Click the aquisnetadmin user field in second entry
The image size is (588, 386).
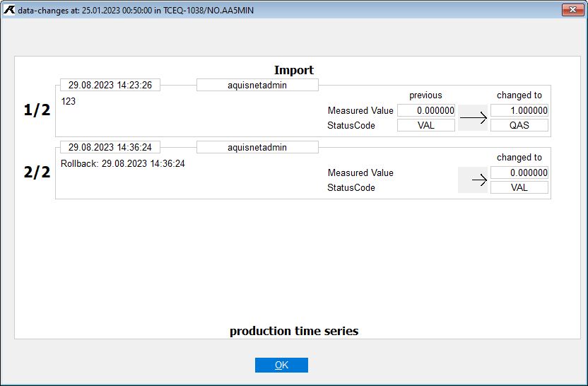click(x=257, y=147)
